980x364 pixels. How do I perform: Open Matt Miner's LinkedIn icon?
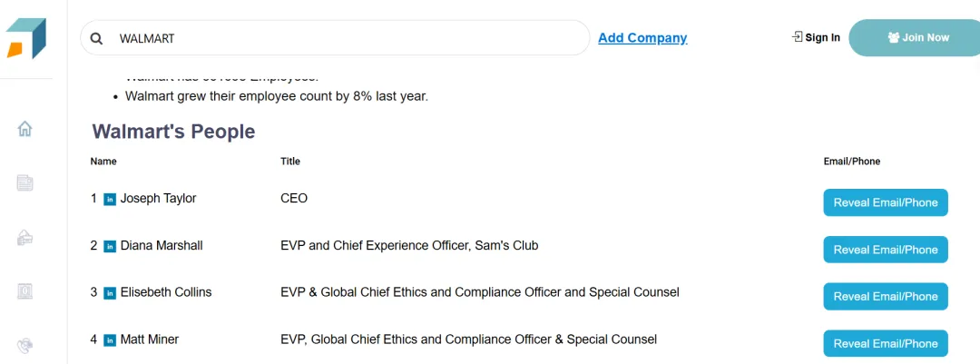[110, 340]
